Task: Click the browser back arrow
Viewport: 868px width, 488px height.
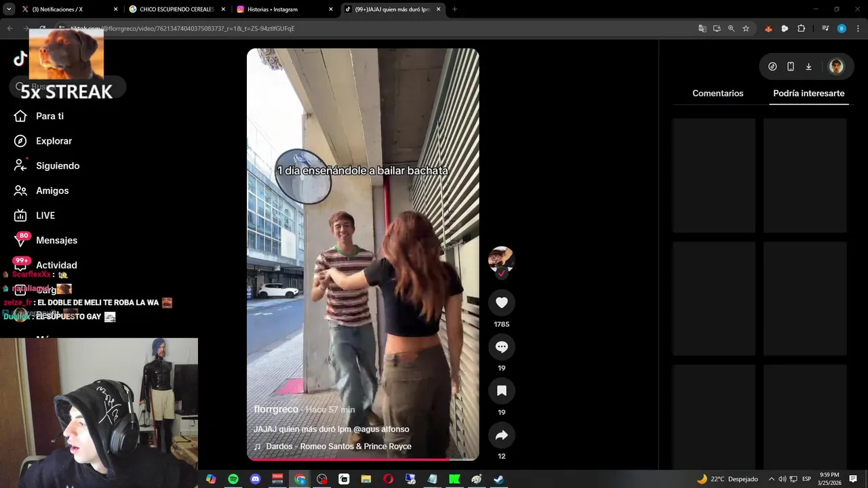Action: tap(9, 28)
